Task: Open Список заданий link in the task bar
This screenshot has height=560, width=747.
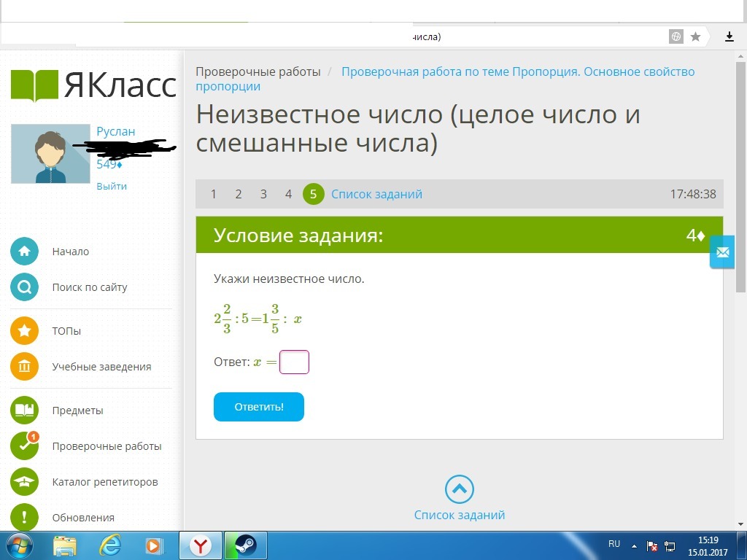Action: click(x=376, y=194)
